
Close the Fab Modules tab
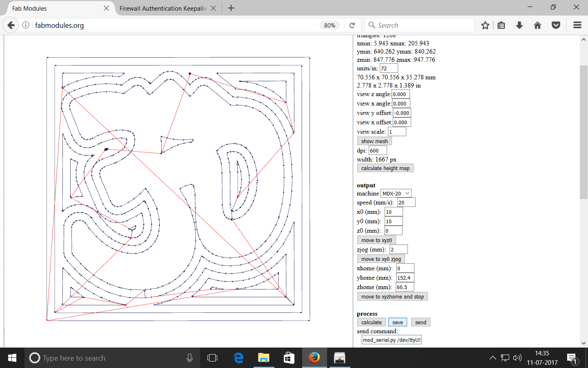click(x=106, y=8)
